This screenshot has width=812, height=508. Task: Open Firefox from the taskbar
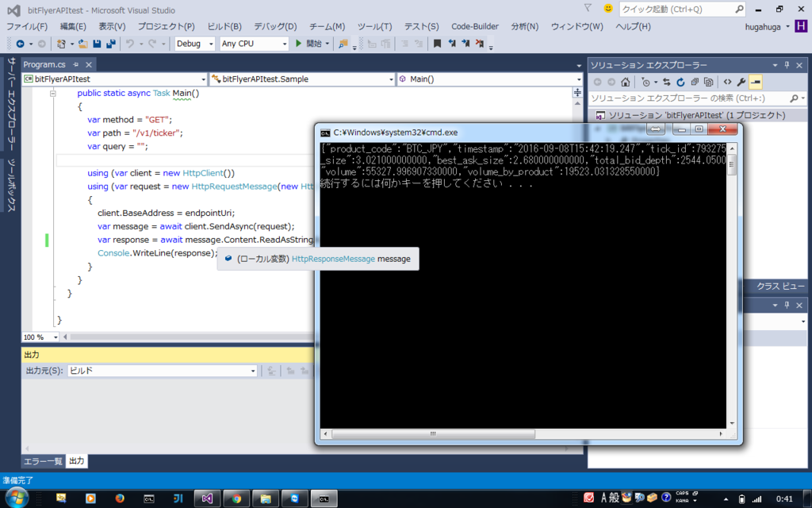tap(121, 498)
